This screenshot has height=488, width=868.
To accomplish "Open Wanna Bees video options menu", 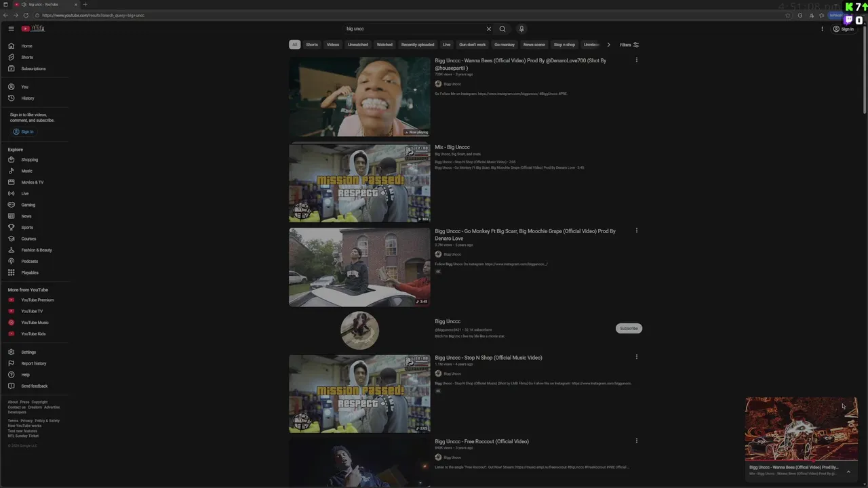I will [x=636, y=60].
